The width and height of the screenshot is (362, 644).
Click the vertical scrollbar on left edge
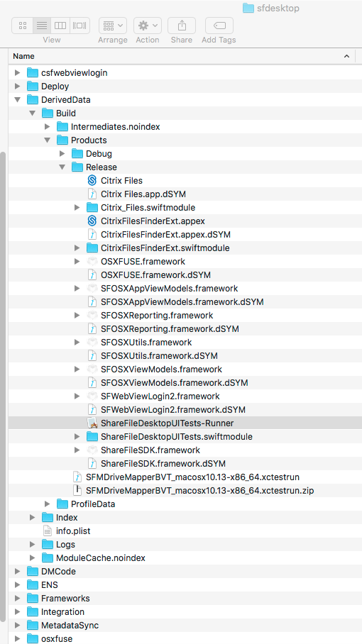click(x=4, y=386)
